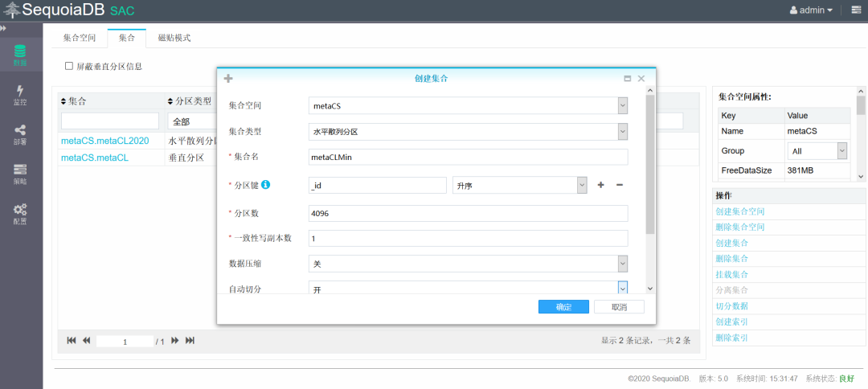Remove partition key with minus icon
Screen dimensions: 868x389
coord(620,185)
